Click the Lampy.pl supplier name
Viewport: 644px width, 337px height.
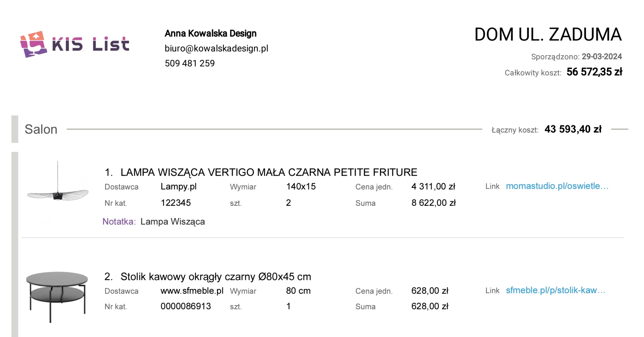[x=179, y=186]
